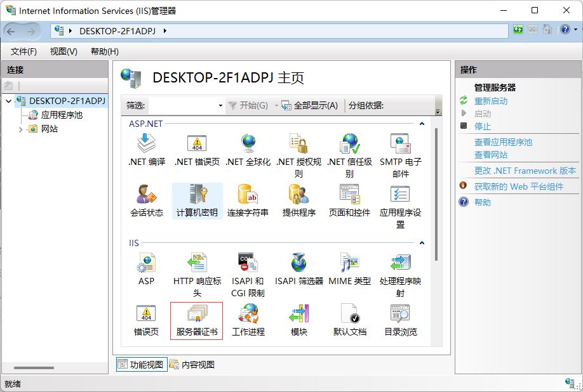The image size is (583, 392).
Task: Click the 全部显示(A) button
Action: (310, 106)
